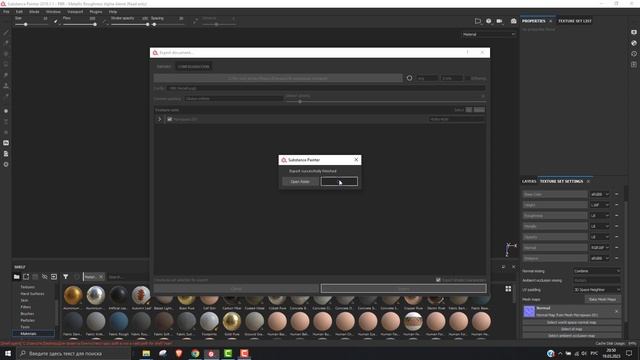Open the Common padding dropdown
The width and height of the screenshot is (640, 360).
click(x=233, y=98)
